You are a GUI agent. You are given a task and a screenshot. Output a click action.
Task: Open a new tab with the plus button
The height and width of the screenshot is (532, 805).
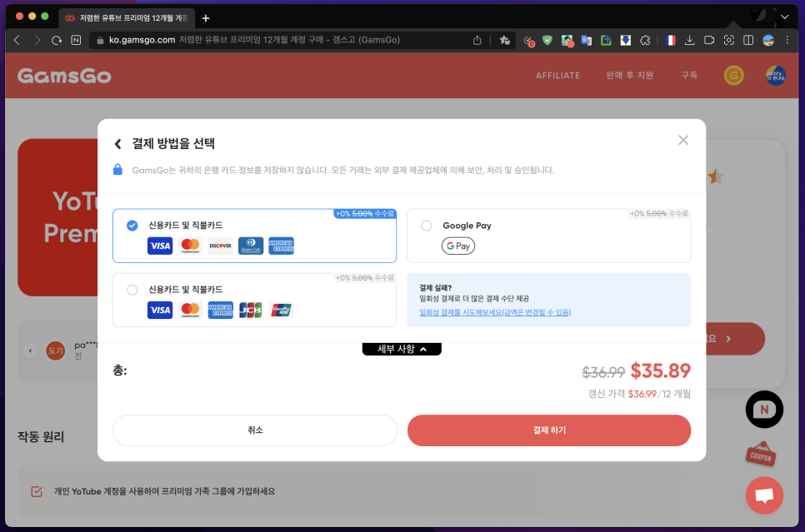[x=206, y=18]
